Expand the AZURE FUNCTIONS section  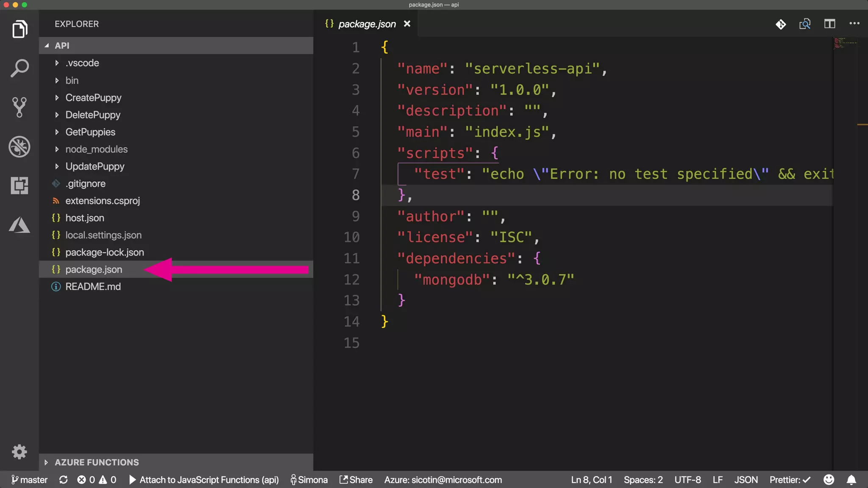click(x=96, y=462)
